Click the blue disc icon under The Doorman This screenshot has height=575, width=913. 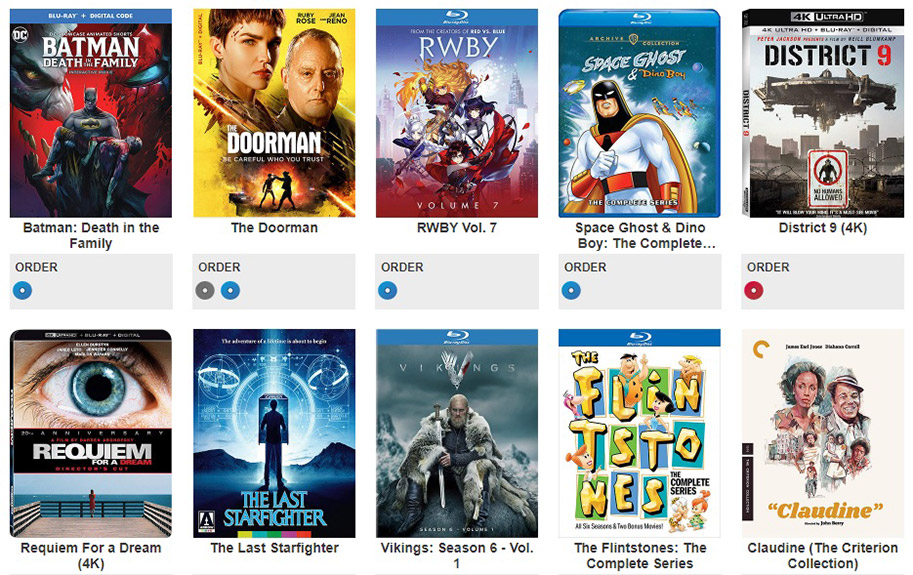tap(231, 290)
